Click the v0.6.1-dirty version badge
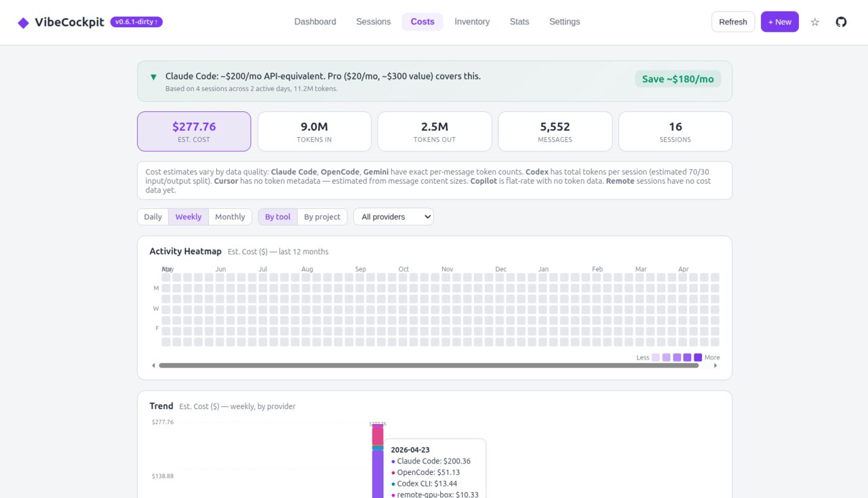The height and width of the screenshot is (498, 868). click(135, 21)
